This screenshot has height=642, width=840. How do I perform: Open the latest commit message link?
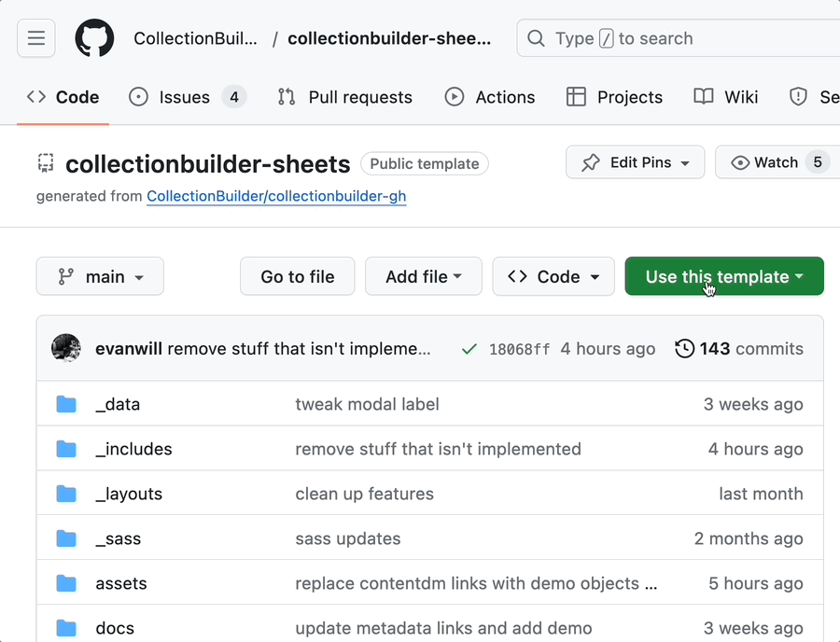click(x=299, y=349)
